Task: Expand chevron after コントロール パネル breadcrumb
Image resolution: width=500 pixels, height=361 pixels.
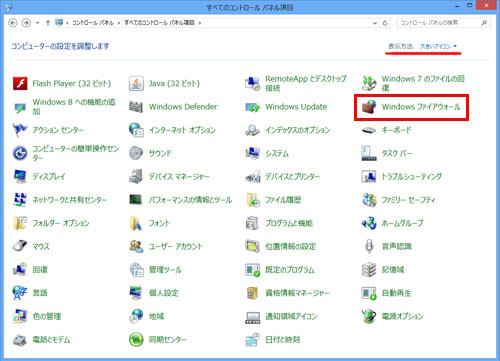Action: click(x=119, y=23)
